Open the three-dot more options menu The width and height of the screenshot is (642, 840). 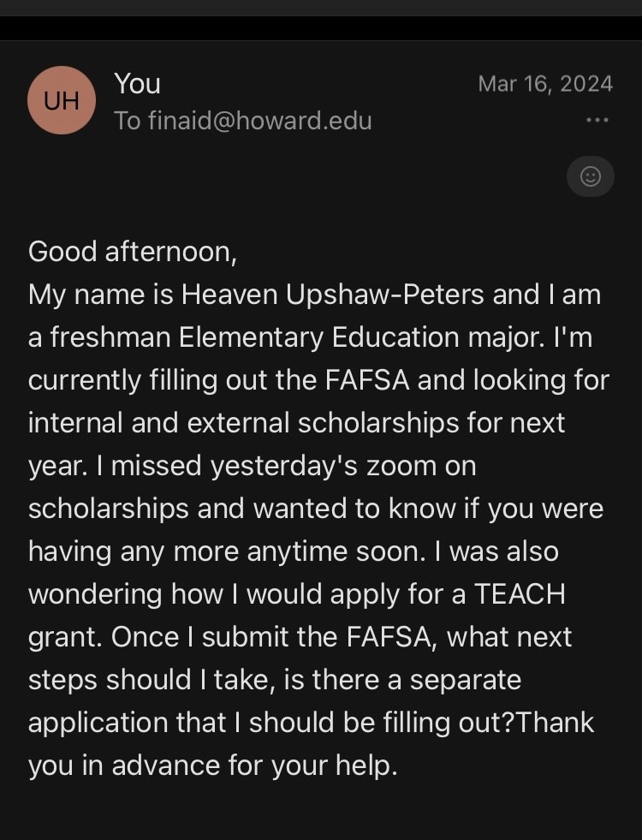(x=597, y=120)
